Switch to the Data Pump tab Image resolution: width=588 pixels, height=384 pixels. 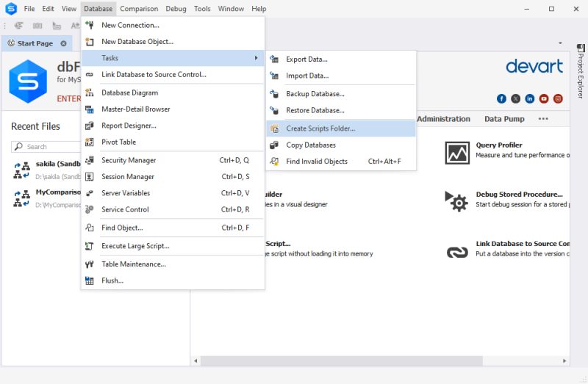(504, 119)
